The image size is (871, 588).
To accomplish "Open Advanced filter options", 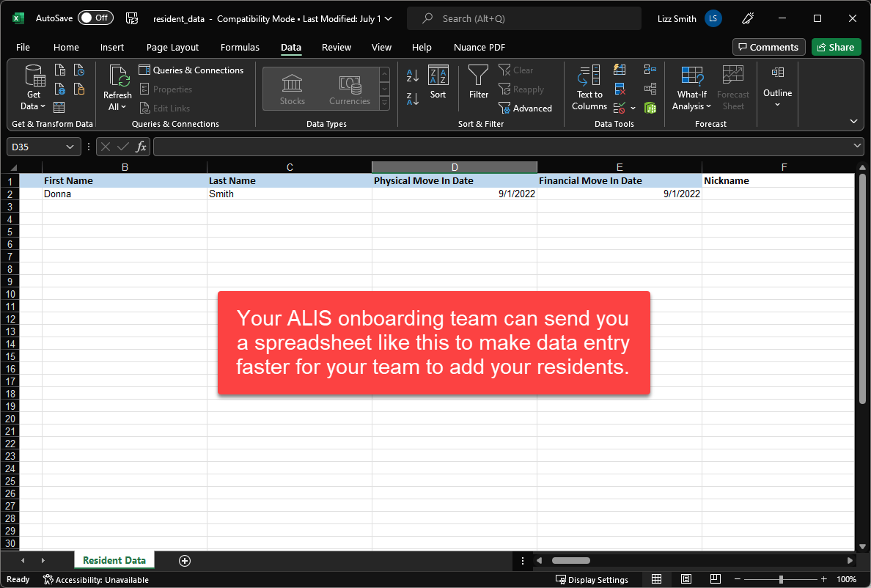I will tap(526, 109).
